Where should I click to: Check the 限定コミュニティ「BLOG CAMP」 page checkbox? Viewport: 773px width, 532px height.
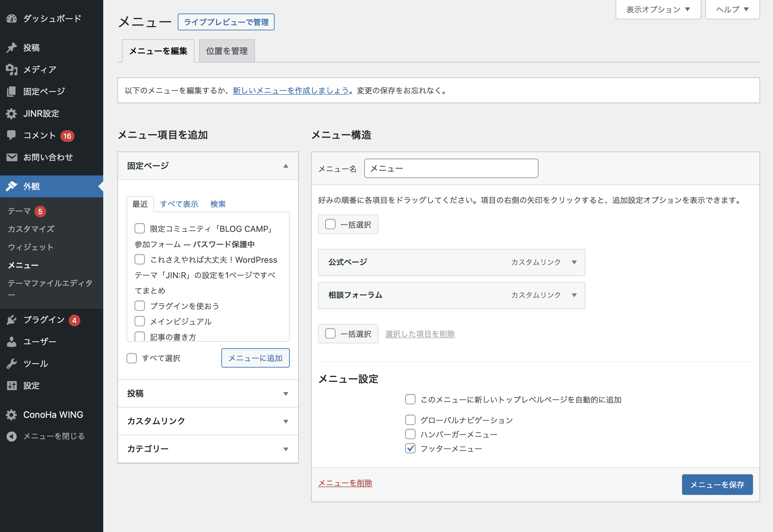140,229
